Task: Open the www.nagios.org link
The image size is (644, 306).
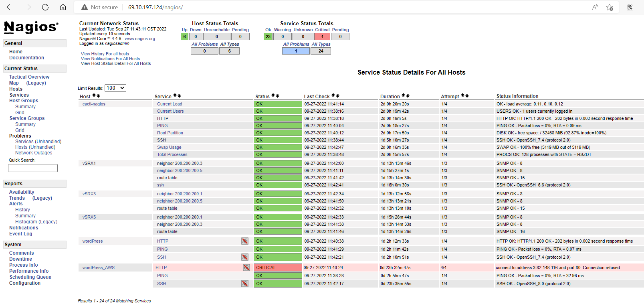Action: tap(140, 39)
